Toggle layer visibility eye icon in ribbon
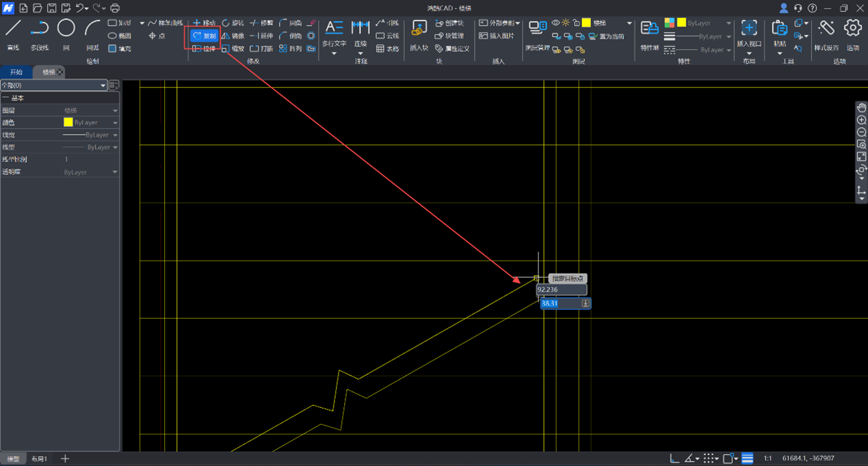Image resolution: width=868 pixels, height=466 pixels. point(555,23)
